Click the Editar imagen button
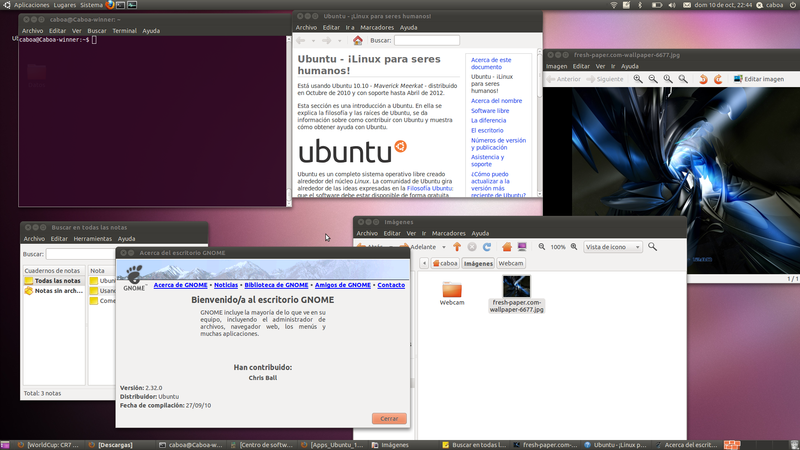800x450 pixels. click(759, 79)
